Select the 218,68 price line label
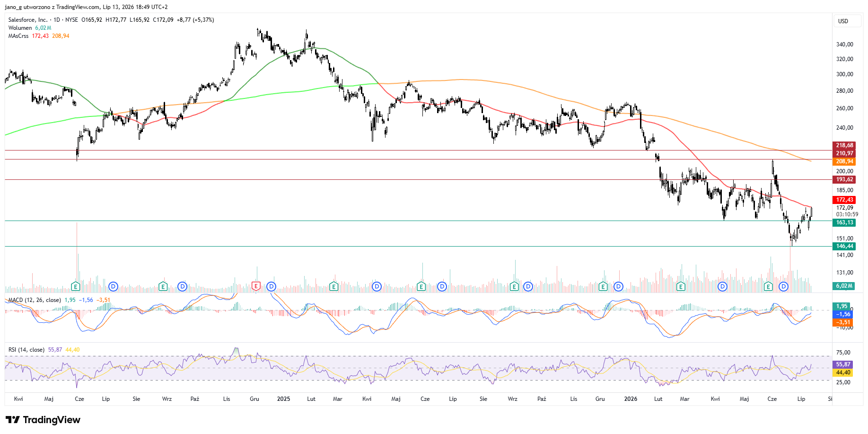Screen dimensions: 868x434 (844, 145)
